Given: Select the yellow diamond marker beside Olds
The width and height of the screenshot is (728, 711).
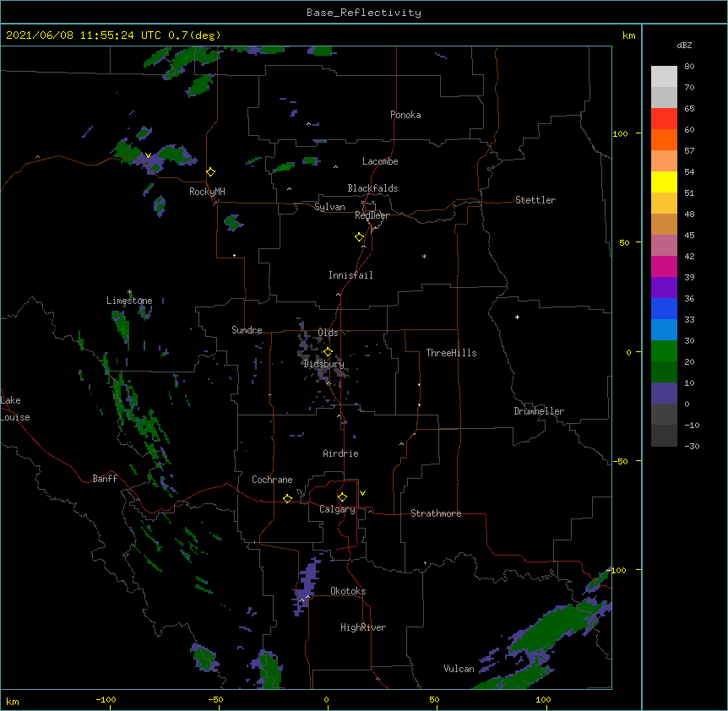Looking at the screenshot, I should tap(329, 352).
